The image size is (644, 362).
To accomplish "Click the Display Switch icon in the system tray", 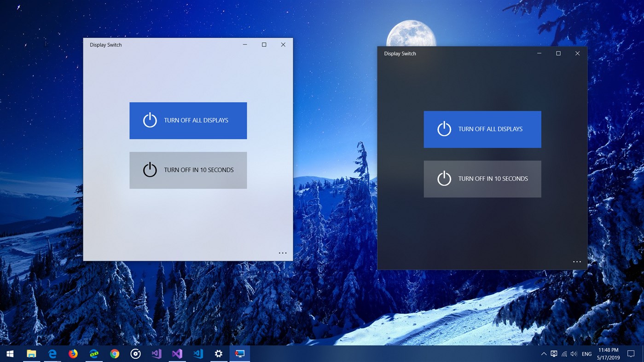I will coord(553,354).
